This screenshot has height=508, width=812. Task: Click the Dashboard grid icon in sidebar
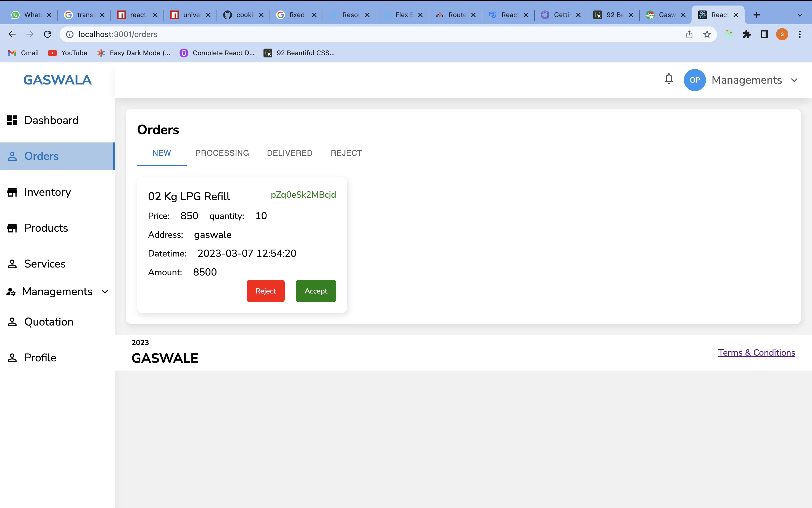[12, 120]
